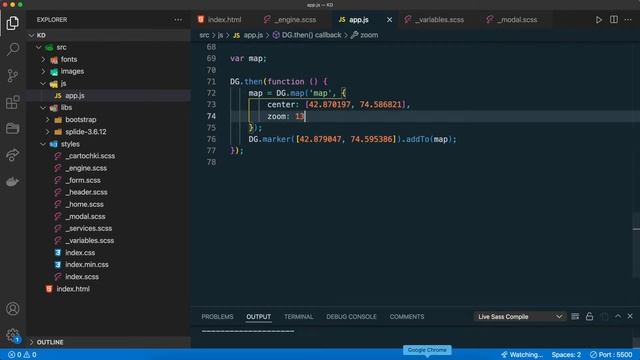The height and width of the screenshot is (360, 640).
Task: Open _header.scss file
Action: [109, 192]
